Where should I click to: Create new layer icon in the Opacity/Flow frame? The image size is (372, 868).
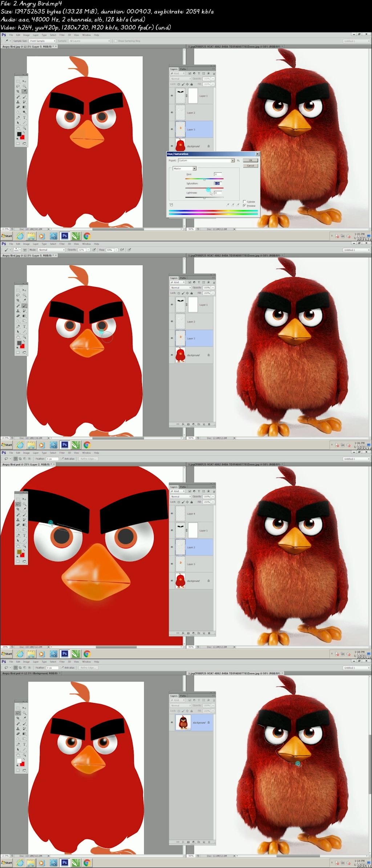click(204, 424)
